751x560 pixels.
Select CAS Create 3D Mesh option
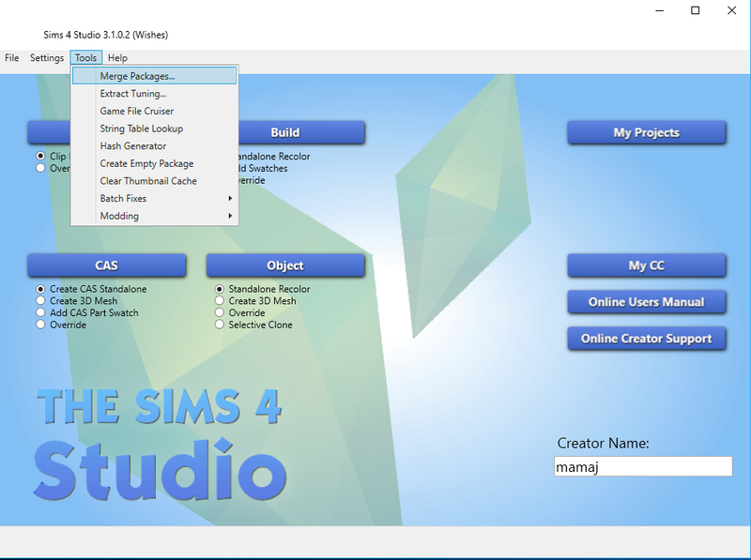click(x=40, y=301)
